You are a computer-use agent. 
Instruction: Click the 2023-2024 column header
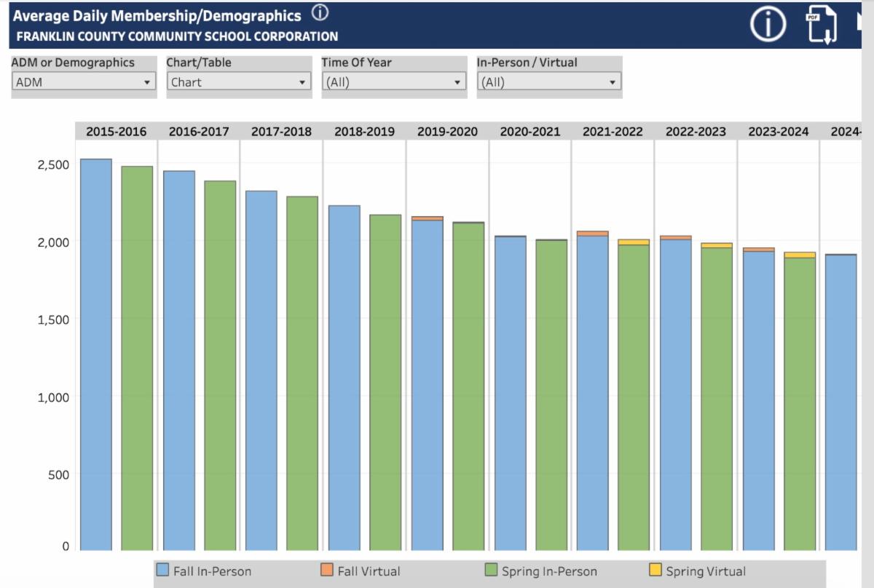tap(778, 132)
